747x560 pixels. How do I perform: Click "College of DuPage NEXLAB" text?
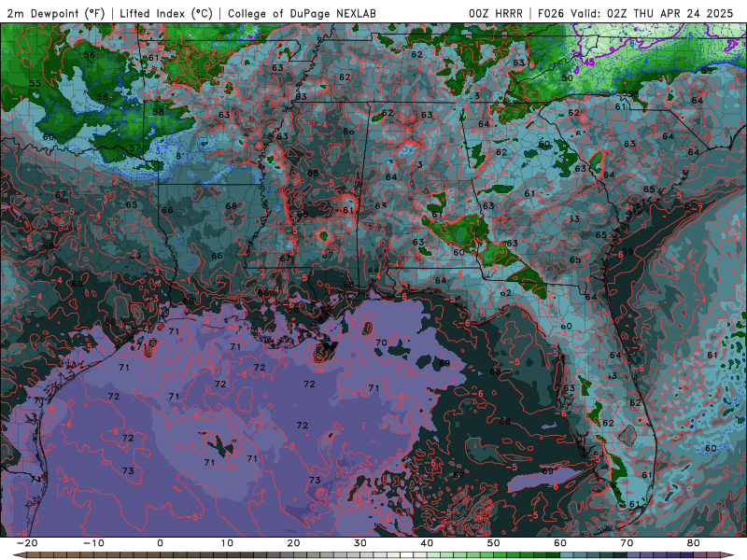302,13
